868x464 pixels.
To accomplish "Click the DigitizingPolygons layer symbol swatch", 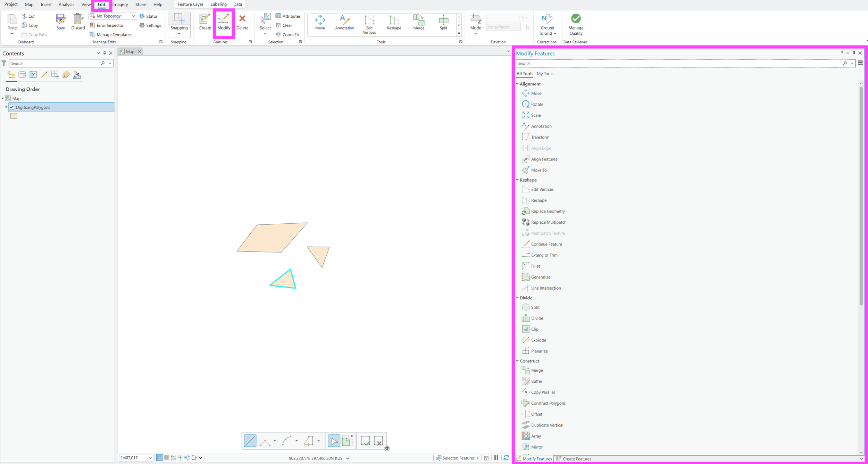I will pos(14,116).
